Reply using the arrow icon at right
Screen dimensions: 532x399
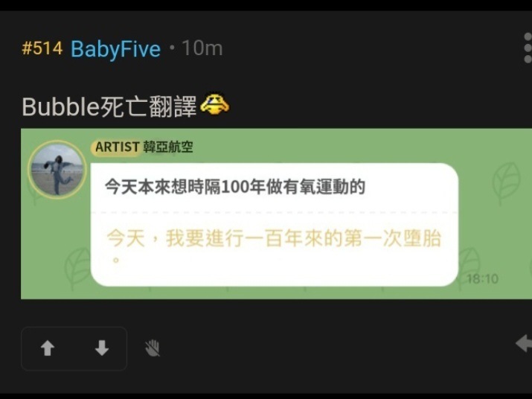point(524,344)
